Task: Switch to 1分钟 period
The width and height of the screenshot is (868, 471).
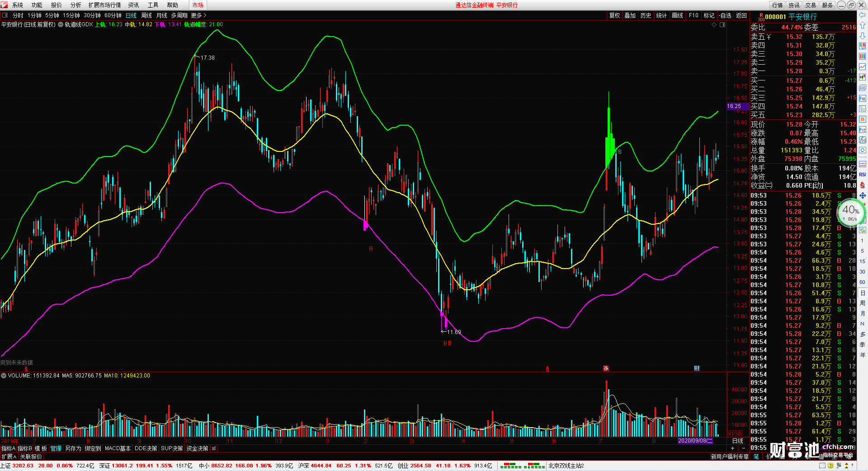Action: coord(34,15)
